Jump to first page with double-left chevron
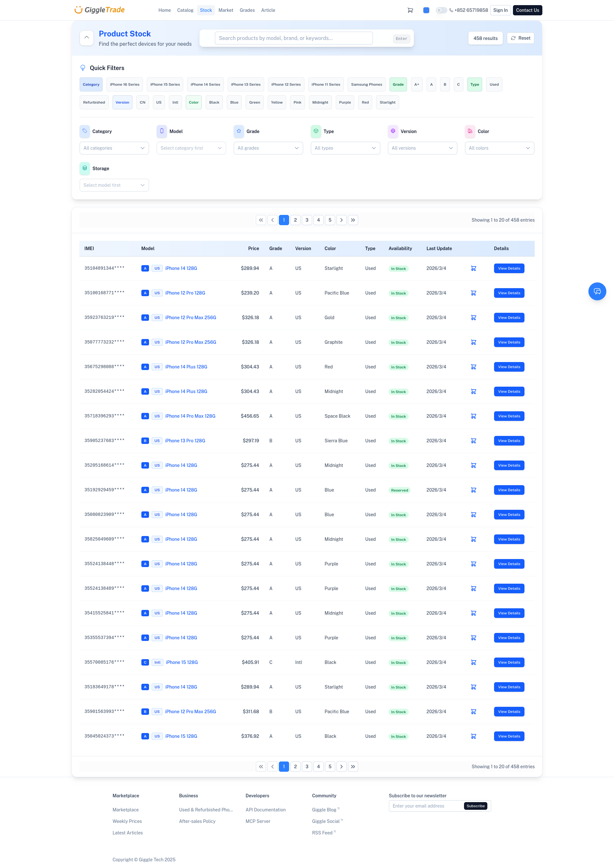 (261, 220)
